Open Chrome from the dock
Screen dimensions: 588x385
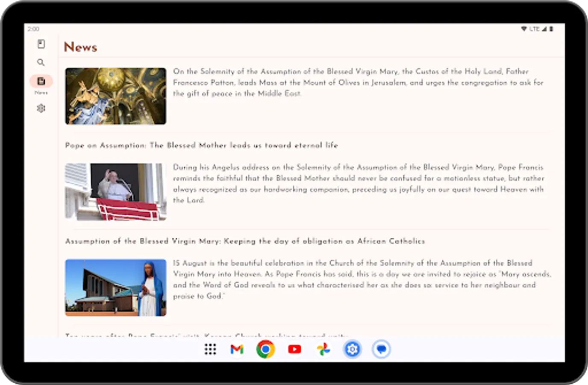(266, 349)
